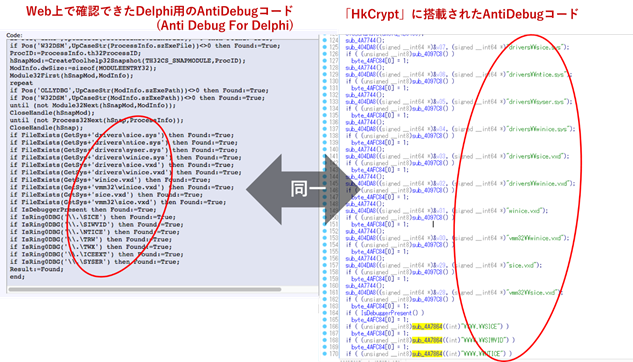Toggle the breakpoint dot at line 129
The width and height of the screenshot is (633, 362).
(325, 74)
